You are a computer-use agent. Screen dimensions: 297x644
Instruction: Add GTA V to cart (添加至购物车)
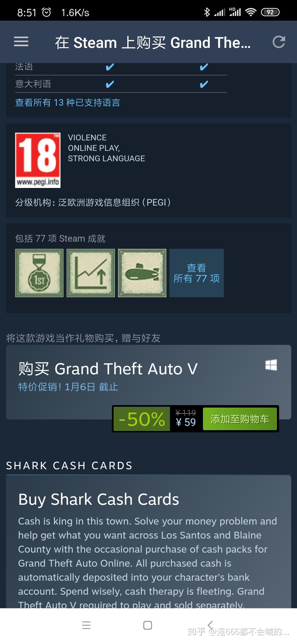(240, 419)
